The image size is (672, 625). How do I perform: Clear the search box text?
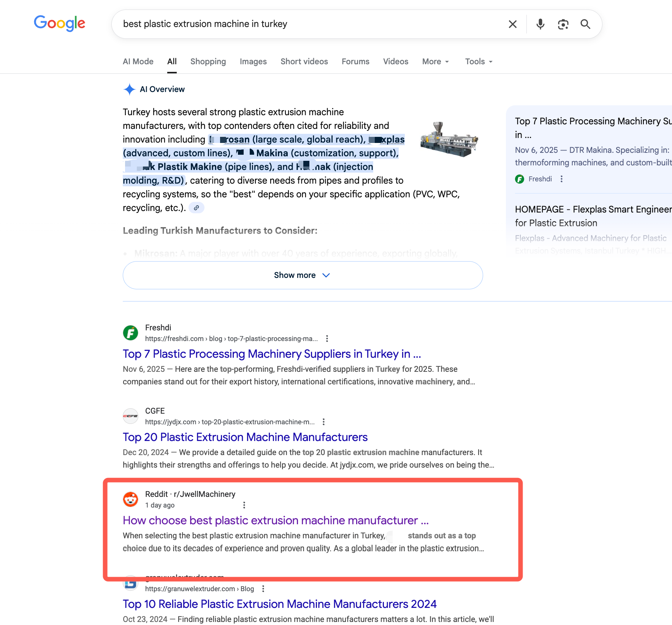click(512, 24)
